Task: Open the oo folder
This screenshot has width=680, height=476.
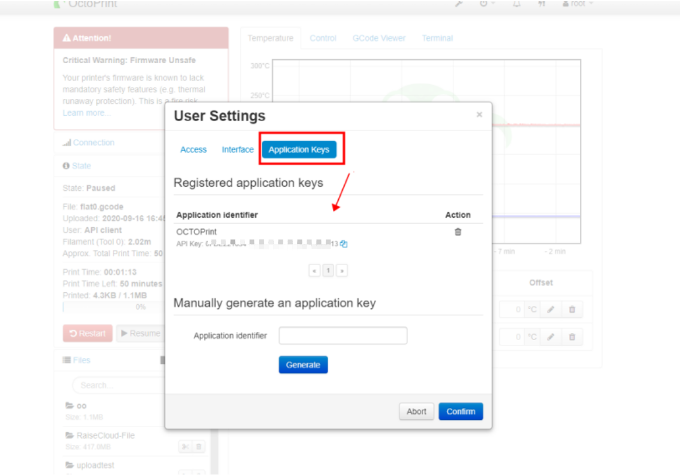Action: (x=81, y=406)
